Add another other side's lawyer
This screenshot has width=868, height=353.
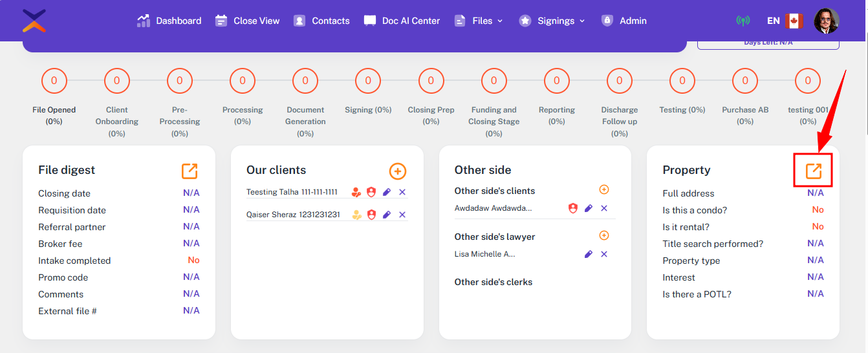pos(604,236)
